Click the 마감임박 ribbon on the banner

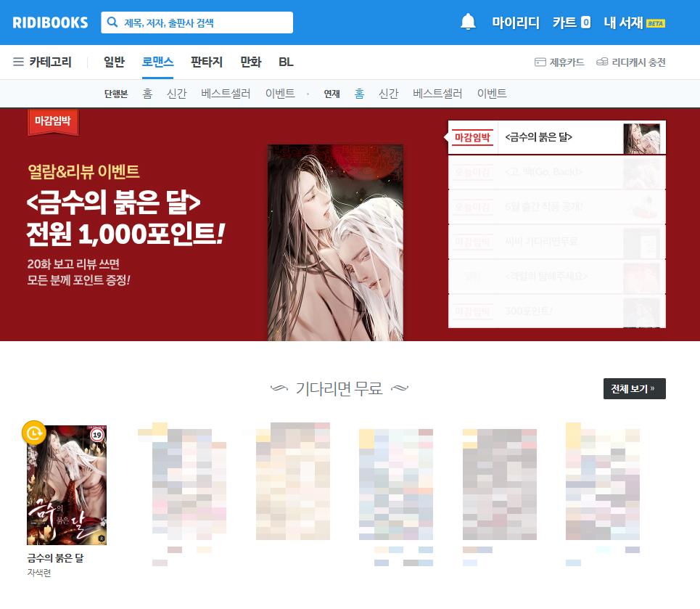[53, 121]
